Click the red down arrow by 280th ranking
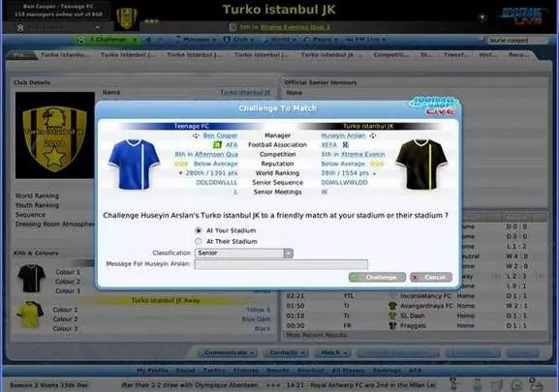This screenshot has width=559, height=392. point(180,173)
